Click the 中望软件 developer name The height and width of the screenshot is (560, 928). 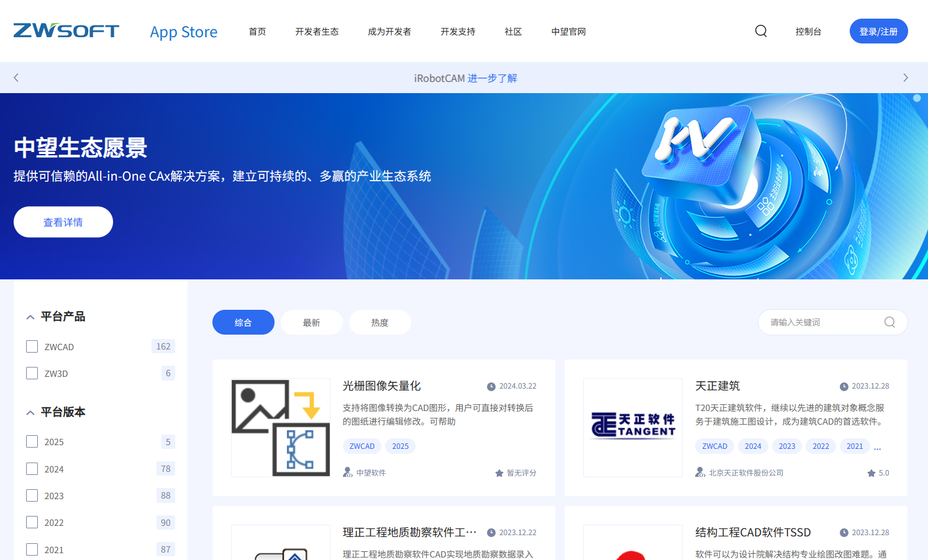[371, 473]
